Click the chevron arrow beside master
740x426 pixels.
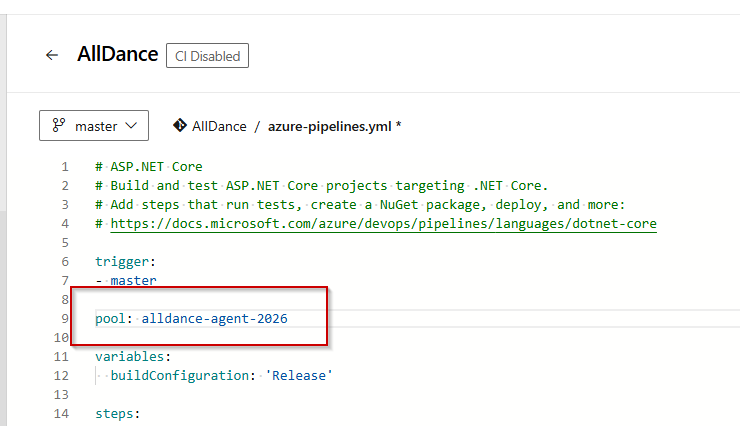pos(131,126)
